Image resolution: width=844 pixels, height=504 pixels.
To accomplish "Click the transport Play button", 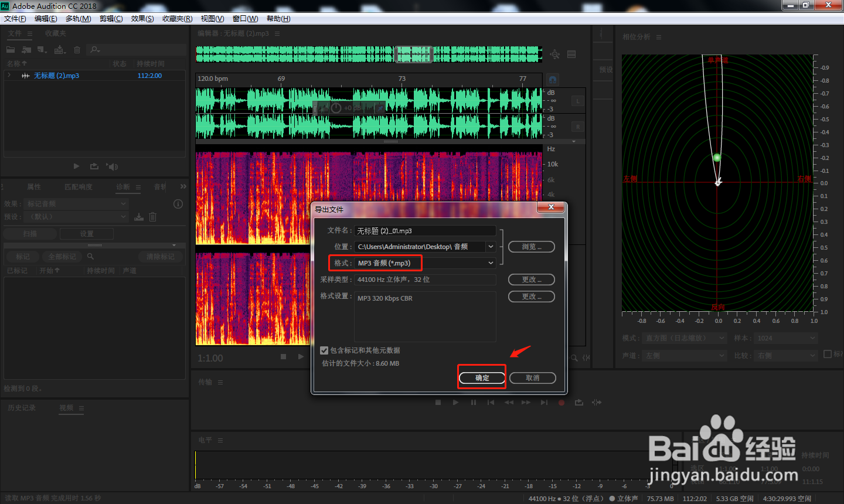I will (x=455, y=403).
